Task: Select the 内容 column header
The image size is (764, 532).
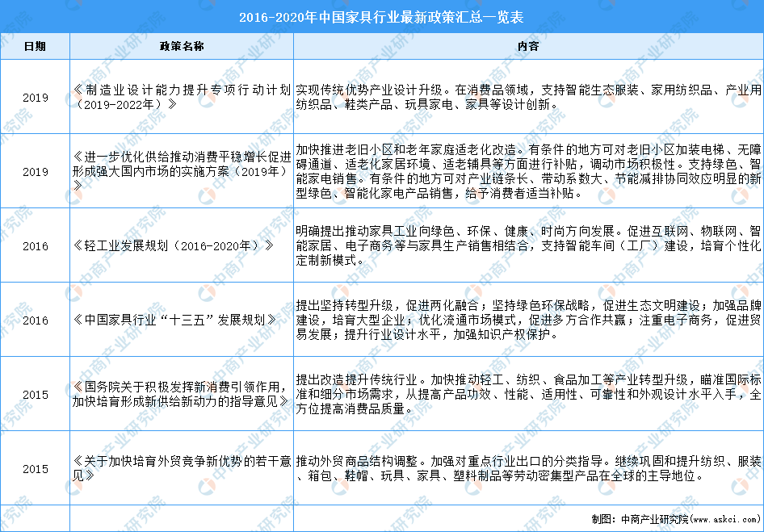Action: [x=529, y=46]
